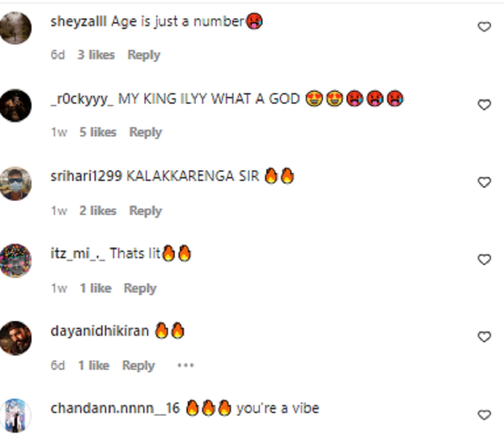
Task: Reply to itz_mi_._'s comment
Action: pyautogui.click(x=140, y=288)
